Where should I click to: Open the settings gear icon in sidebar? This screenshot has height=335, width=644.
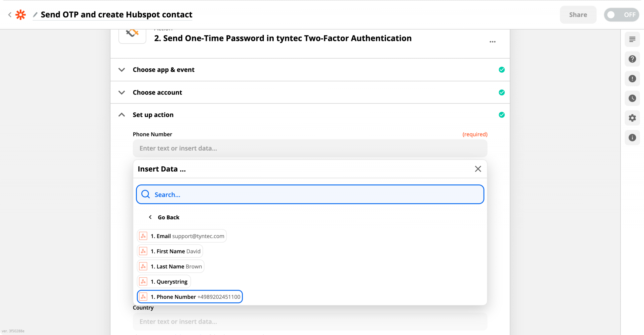click(x=632, y=118)
